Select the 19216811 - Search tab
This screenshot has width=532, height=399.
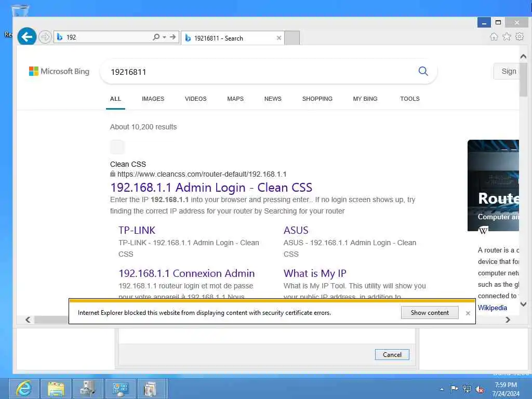point(232,38)
